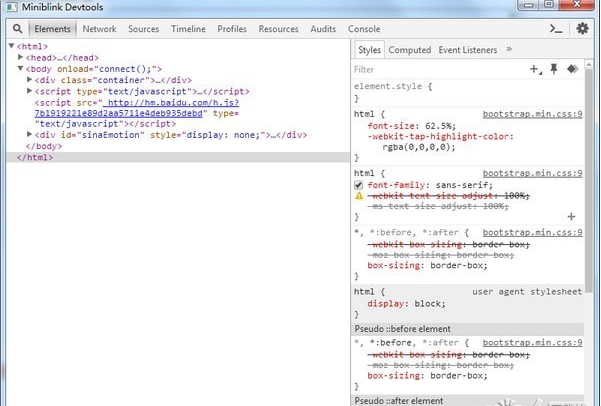The height and width of the screenshot is (406, 601).
Task: Toggle element state pin icon
Action: pyautogui.click(x=554, y=69)
